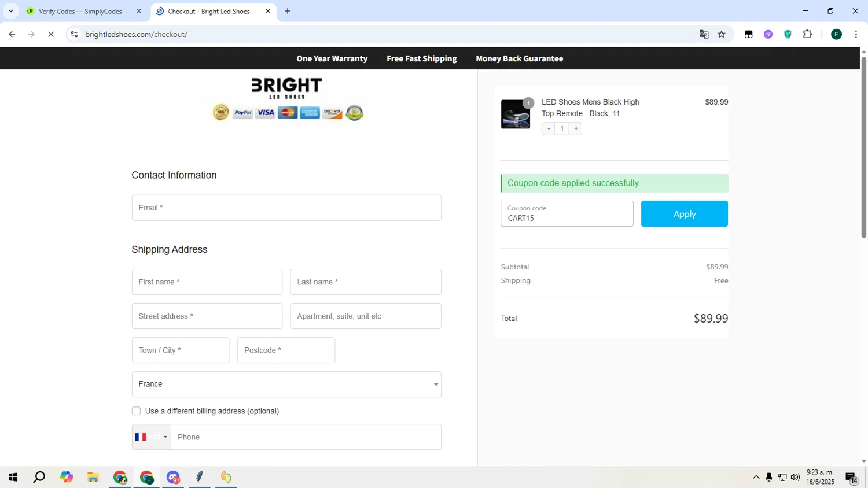Screen dimensions: 868x488
Task: Open the Windows Start menu
Action: point(13,477)
